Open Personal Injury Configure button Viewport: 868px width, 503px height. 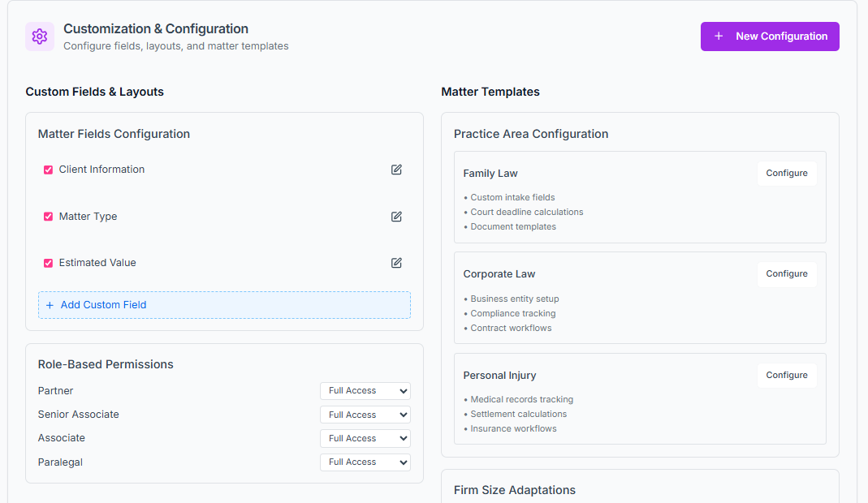(786, 376)
